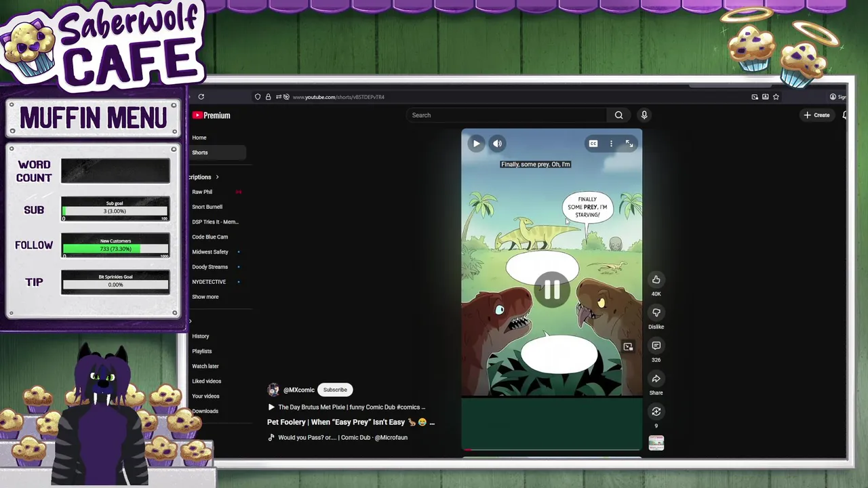Open The Day Brutus Met Pixie link
Image resolution: width=868 pixels, height=488 pixels.
click(x=347, y=407)
